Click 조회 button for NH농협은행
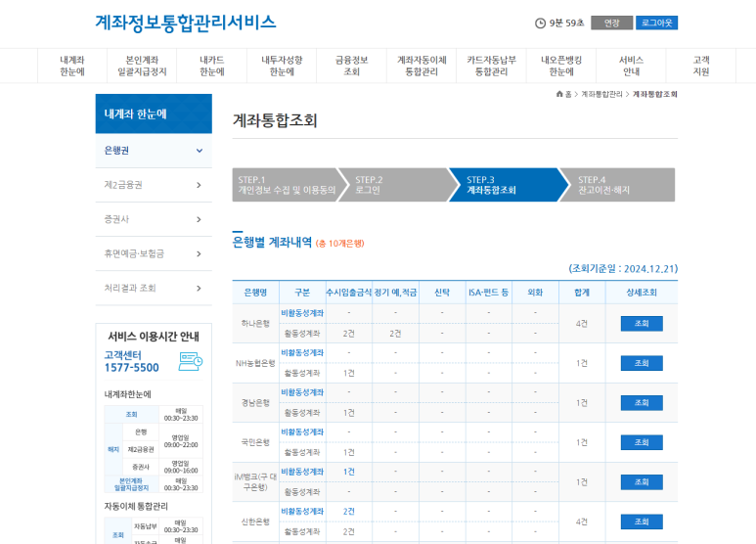Screen dimensions: 756x544 pyautogui.click(x=642, y=363)
